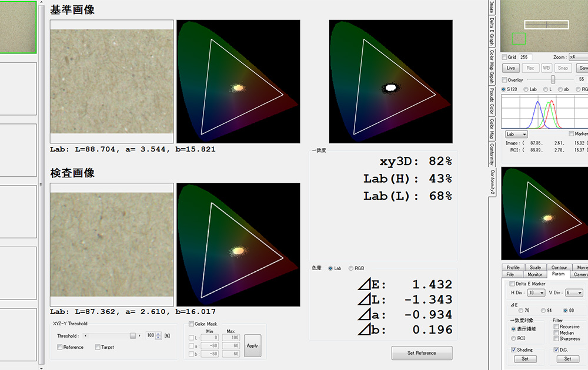Screen dimensions: 588x370
Task: Choose Delta E 00 formula
Action: click(x=565, y=311)
